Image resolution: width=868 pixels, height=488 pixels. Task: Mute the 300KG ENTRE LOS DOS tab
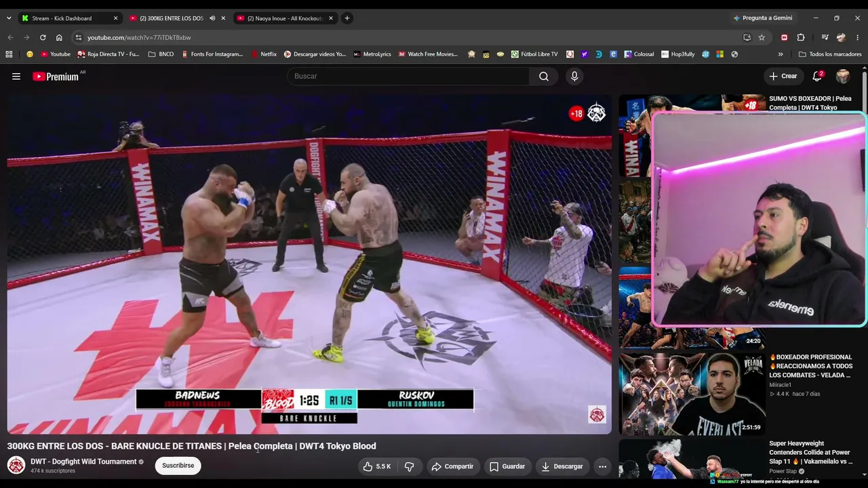pyautogui.click(x=212, y=18)
